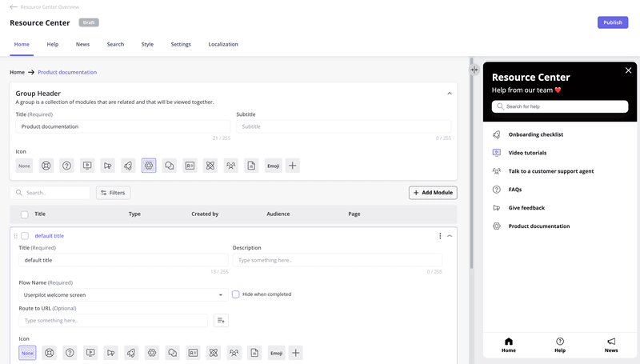Image resolution: width=640 pixels, height=364 pixels.
Task: Choose rocket icon for default title module
Action: pos(131,353)
